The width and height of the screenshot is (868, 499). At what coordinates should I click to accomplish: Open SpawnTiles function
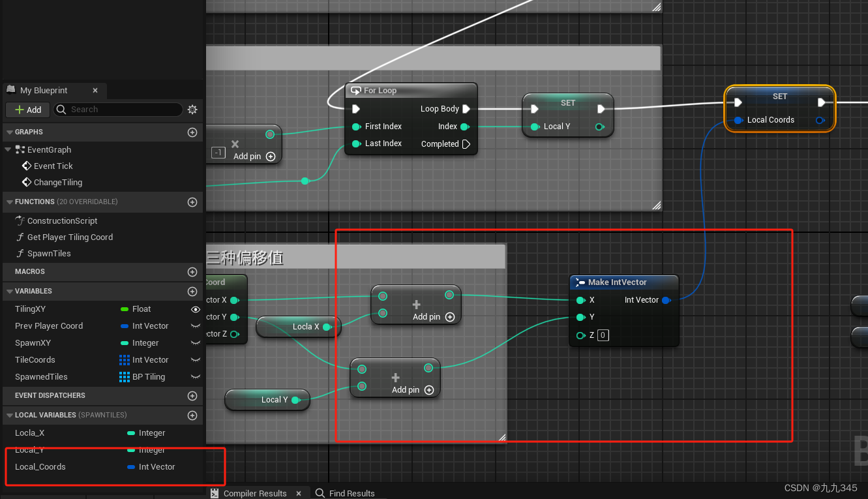[x=49, y=253]
